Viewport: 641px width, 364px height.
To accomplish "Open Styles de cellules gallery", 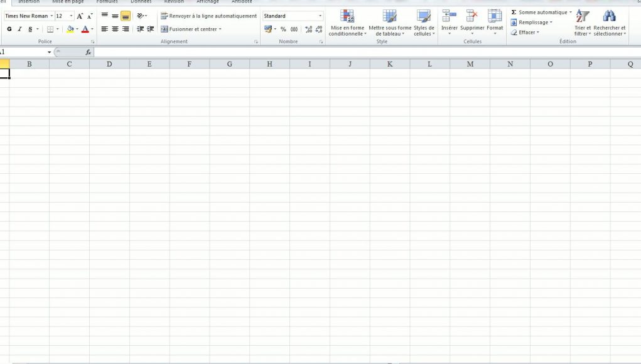I will click(424, 23).
